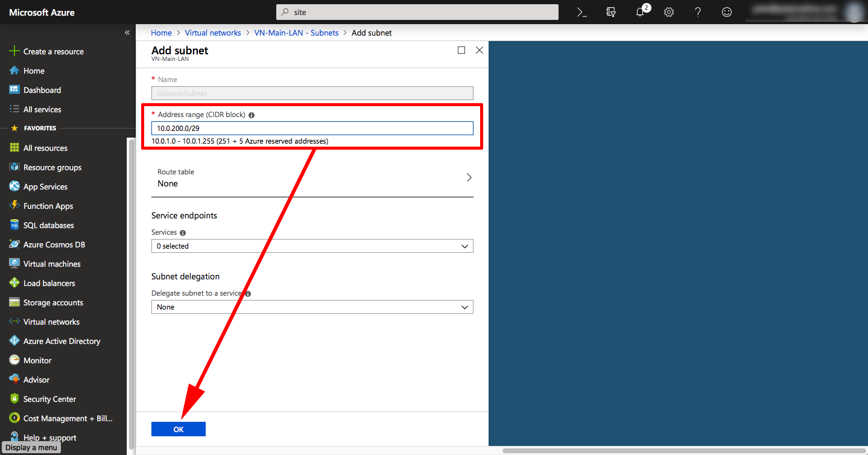Click the App Services icon
Viewport: 868px width, 455px height.
14,186
